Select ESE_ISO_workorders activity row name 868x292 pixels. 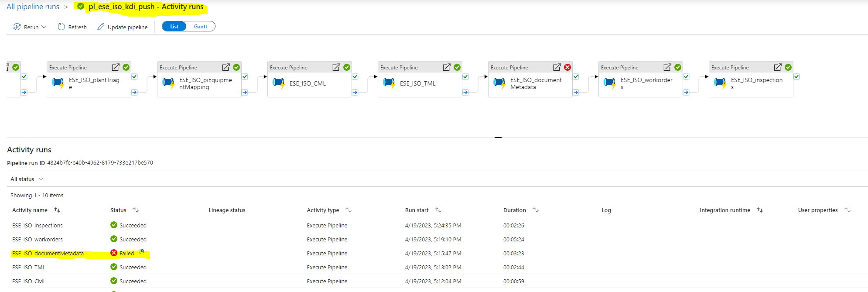pyautogui.click(x=38, y=240)
